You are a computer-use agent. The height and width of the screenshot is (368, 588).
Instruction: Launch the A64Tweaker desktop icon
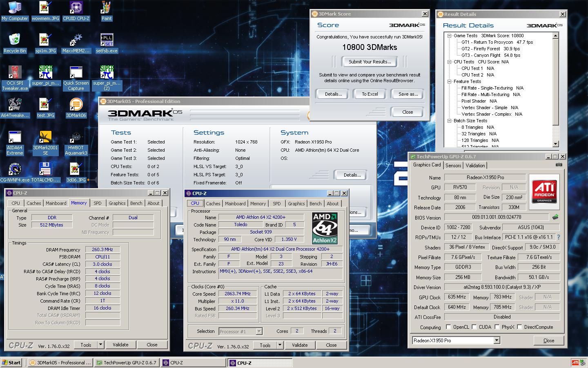15,108
